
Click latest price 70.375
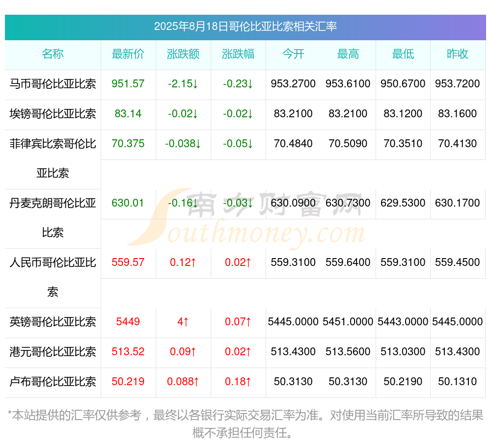[x=128, y=144]
